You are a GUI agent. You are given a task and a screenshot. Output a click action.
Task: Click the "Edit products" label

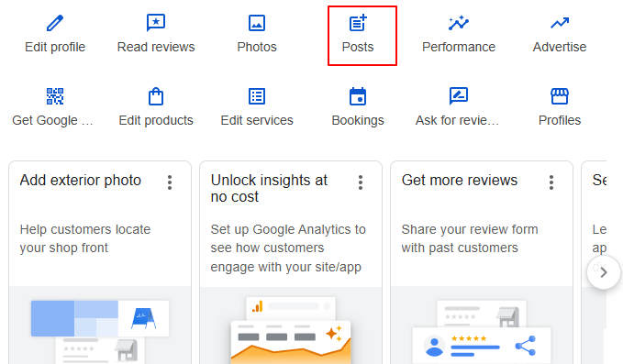(x=156, y=120)
